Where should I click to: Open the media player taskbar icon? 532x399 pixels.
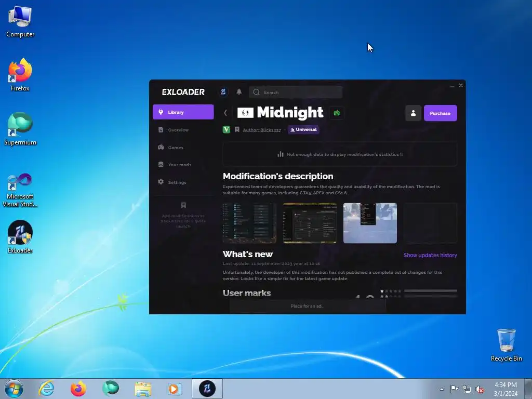point(175,389)
